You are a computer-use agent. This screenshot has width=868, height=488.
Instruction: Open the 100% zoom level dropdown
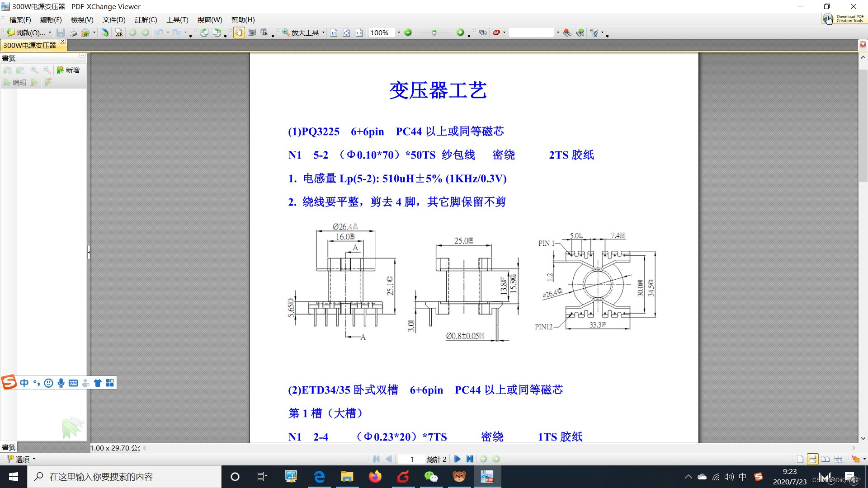pos(399,33)
